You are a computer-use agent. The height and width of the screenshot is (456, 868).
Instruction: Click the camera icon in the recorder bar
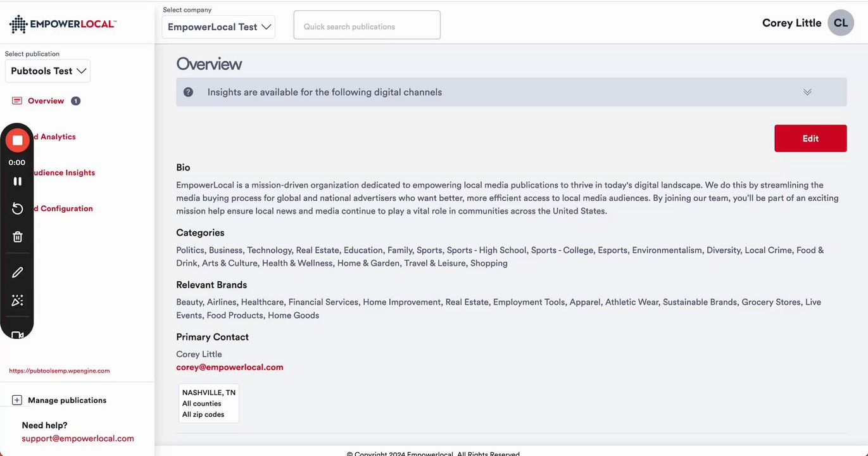tap(18, 334)
